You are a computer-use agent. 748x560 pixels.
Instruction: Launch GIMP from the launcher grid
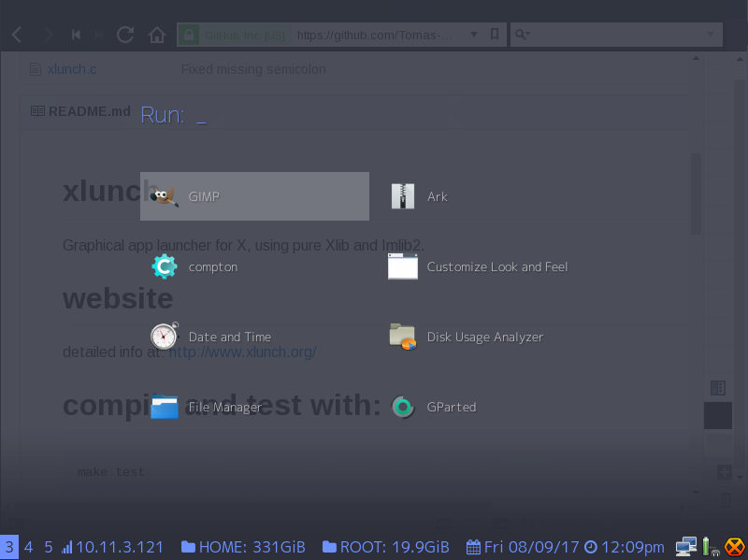pyautogui.click(x=254, y=196)
